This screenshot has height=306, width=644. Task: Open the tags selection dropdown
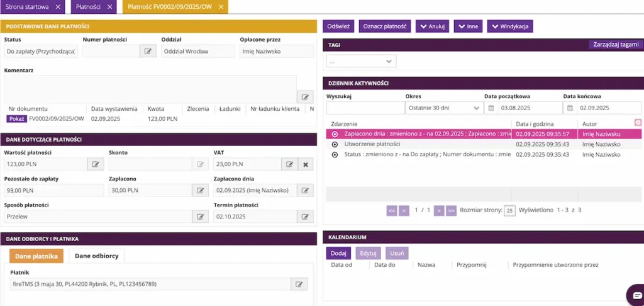point(362,61)
